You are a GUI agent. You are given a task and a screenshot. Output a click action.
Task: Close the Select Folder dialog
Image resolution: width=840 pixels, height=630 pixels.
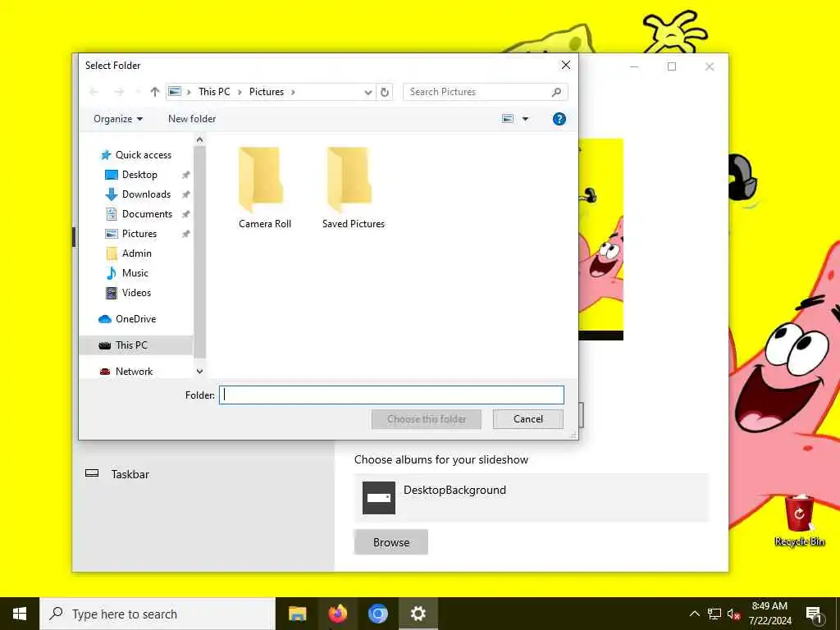[566, 66]
